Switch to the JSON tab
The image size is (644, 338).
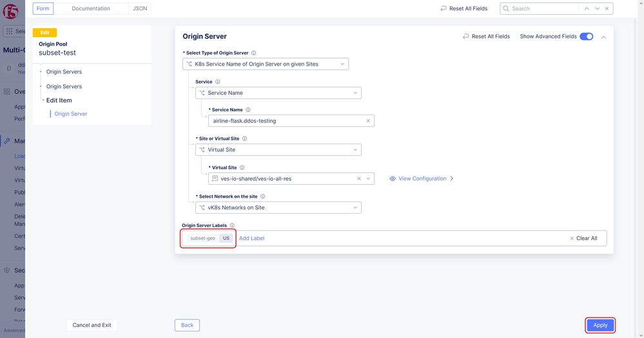tap(139, 8)
